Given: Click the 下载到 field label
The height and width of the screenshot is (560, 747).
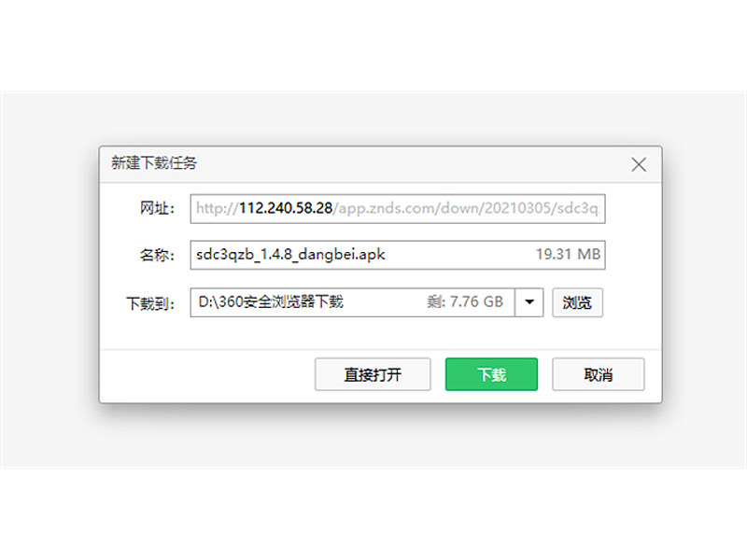Looking at the screenshot, I should 150,302.
